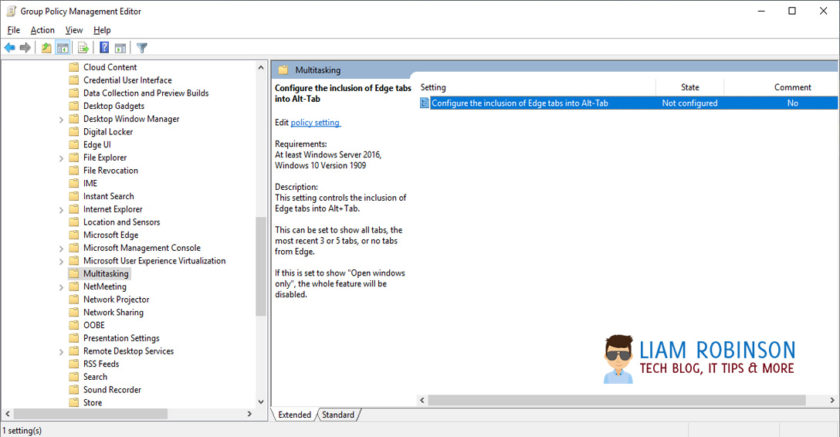The image size is (840, 437).
Task: Open the Help toolbar icon
Action: point(104,48)
